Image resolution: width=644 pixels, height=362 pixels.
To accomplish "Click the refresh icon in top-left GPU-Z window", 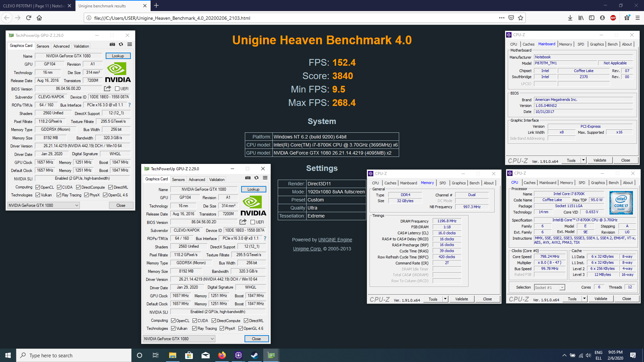I will [x=121, y=44].
